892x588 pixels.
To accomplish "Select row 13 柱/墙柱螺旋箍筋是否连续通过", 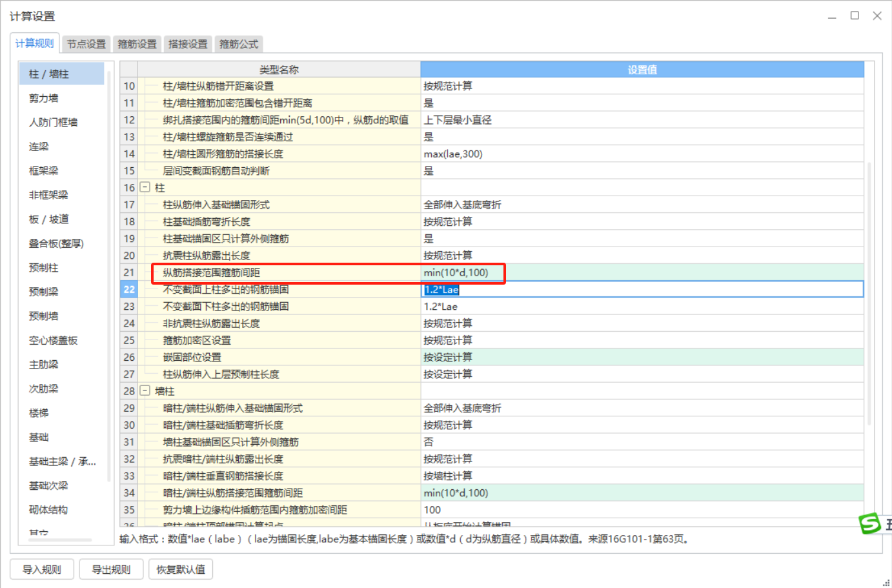I will [x=227, y=137].
